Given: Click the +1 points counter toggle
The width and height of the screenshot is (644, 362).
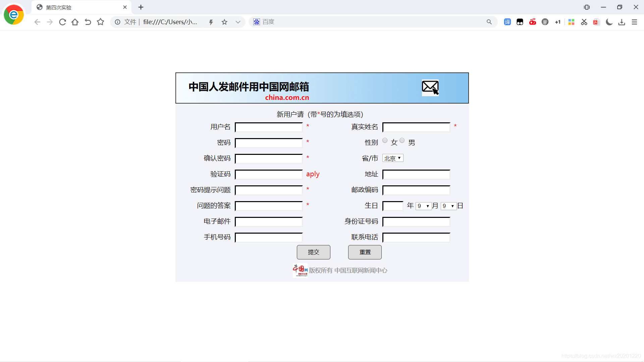Looking at the screenshot, I should [558, 22].
